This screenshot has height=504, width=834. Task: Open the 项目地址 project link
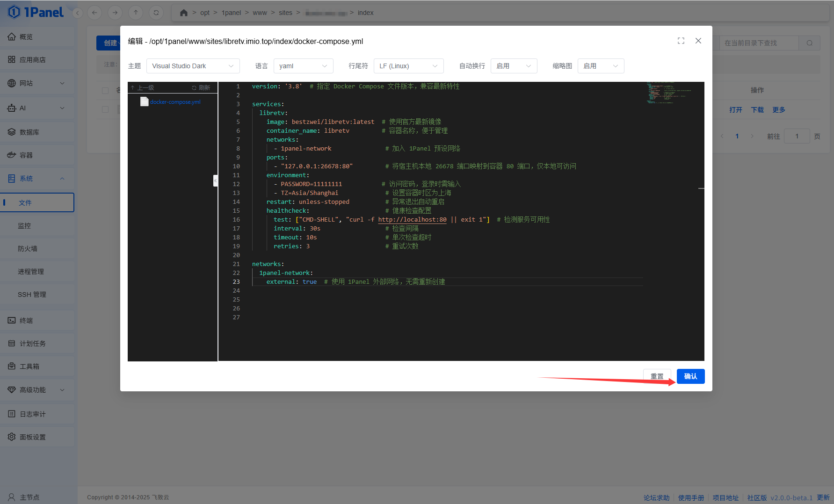click(726, 498)
